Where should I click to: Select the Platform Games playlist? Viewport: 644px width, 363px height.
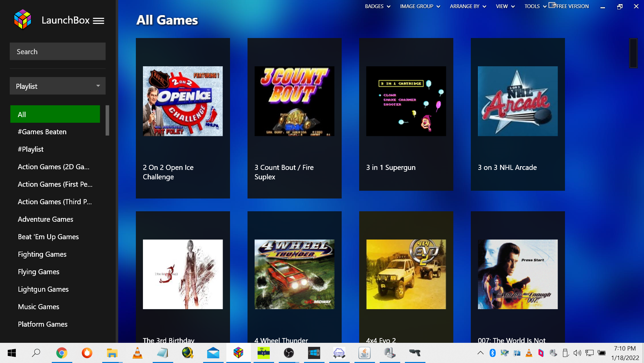pos(43,324)
